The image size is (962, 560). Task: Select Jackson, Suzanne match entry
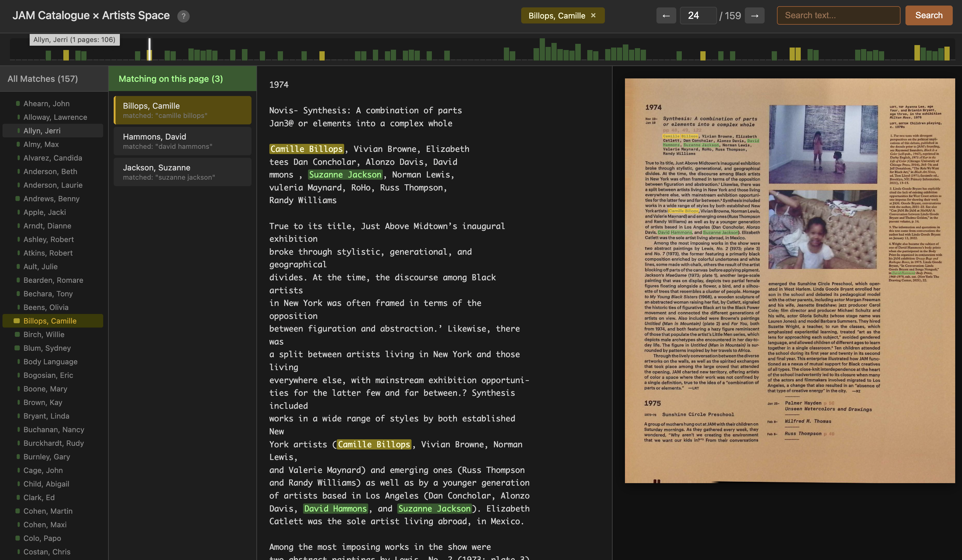click(182, 172)
